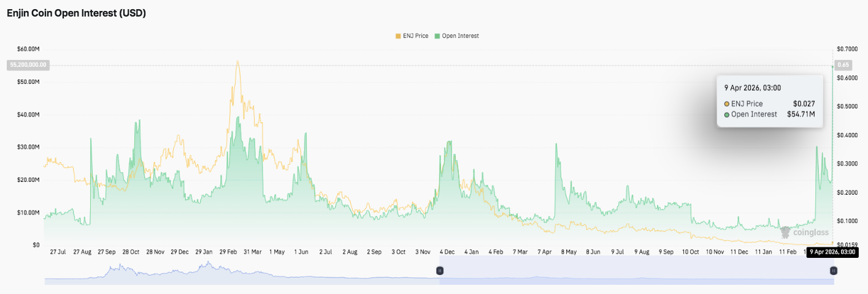Click the 55,200,000.00 crosshair value label

pos(27,64)
